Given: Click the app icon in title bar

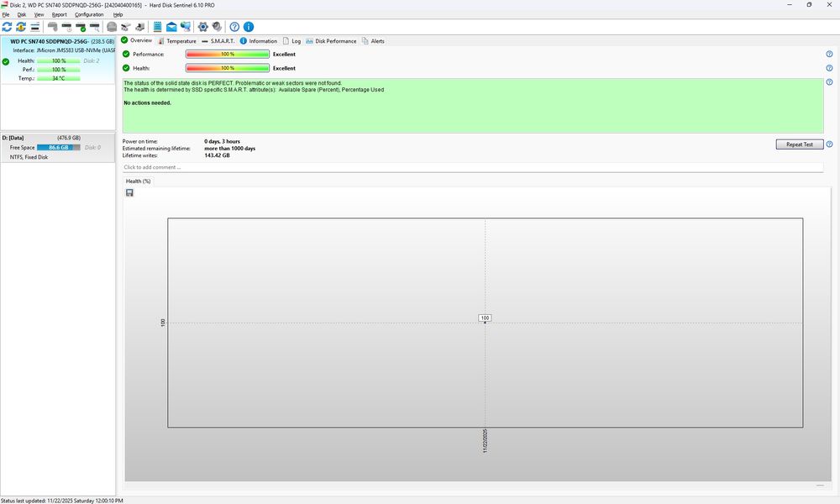Looking at the screenshot, I should point(4,5).
